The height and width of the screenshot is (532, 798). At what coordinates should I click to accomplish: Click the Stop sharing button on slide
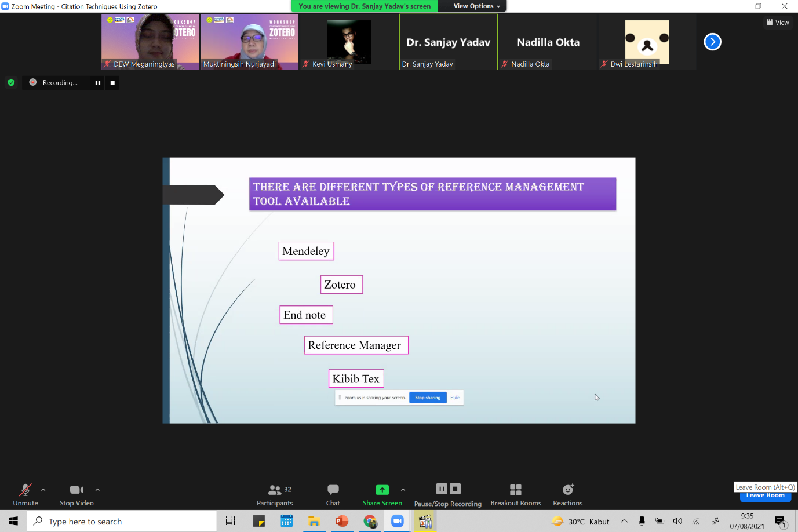428,398
